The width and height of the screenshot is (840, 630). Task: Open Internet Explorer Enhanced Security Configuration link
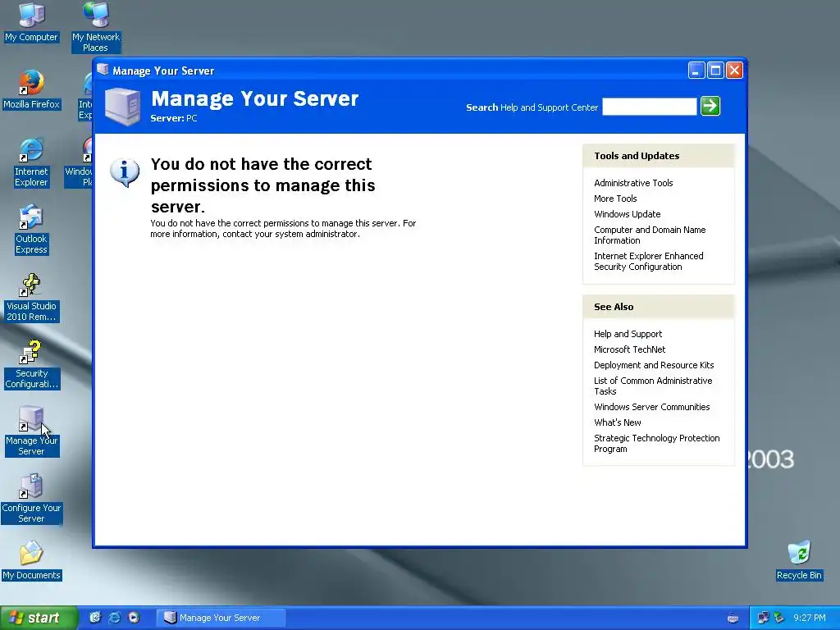[648, 261]
